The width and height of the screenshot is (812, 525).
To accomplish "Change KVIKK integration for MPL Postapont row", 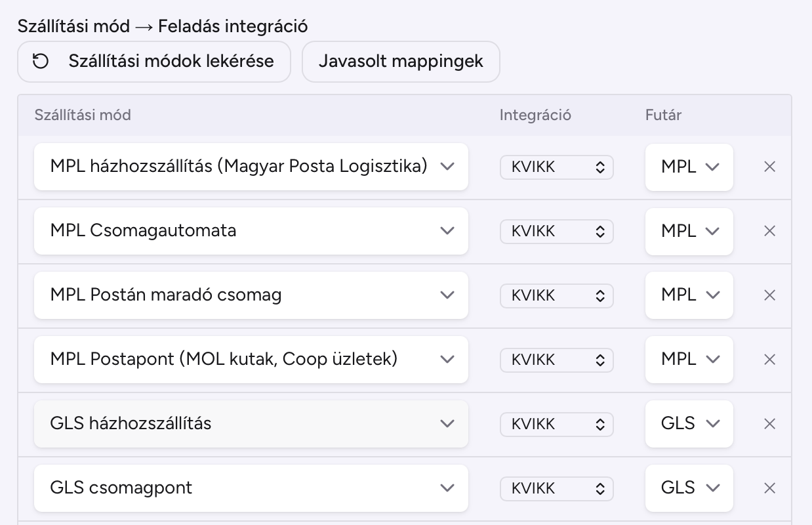I will 557,360.
